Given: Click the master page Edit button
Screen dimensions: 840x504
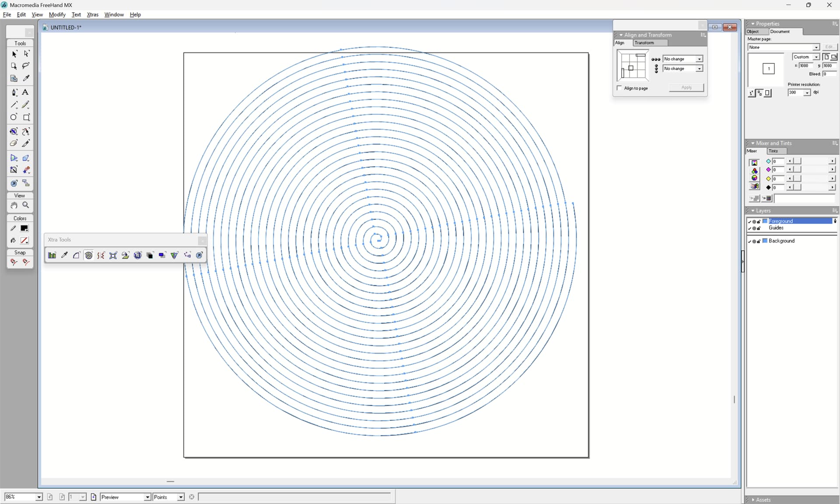Looking at the screenshot, I should (829, 47).
